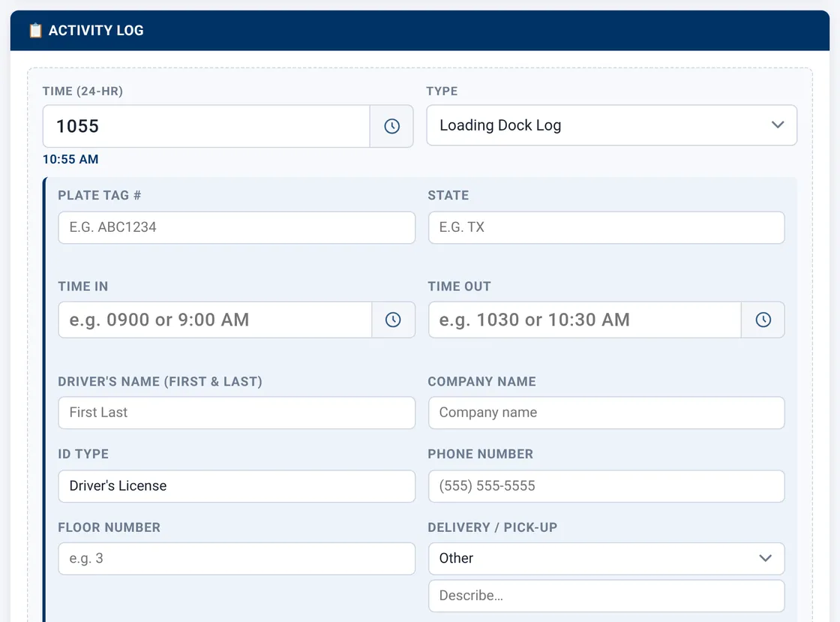Click the clock icon beside Time (24-HR) field
Screen dimensions: 840x622
click(x=391, y=126)
